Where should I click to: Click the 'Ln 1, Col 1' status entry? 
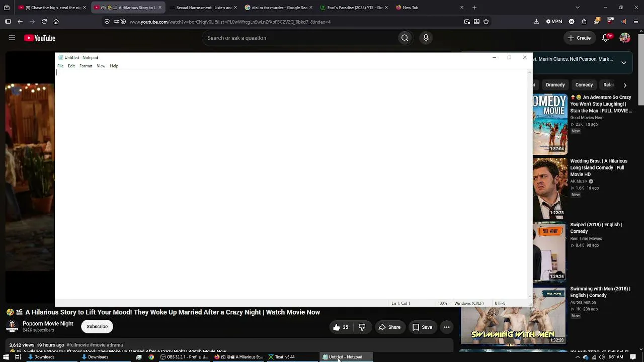click(x=401, y=303)
